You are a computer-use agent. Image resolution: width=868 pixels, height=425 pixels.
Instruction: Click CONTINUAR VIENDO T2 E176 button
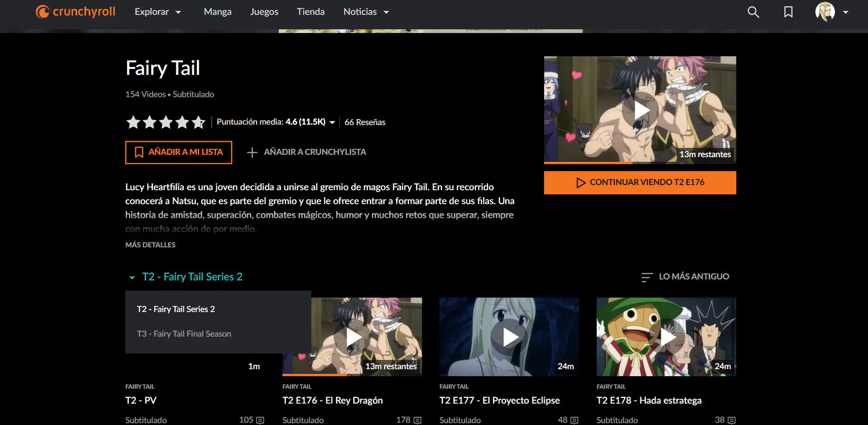pos(640,182)
